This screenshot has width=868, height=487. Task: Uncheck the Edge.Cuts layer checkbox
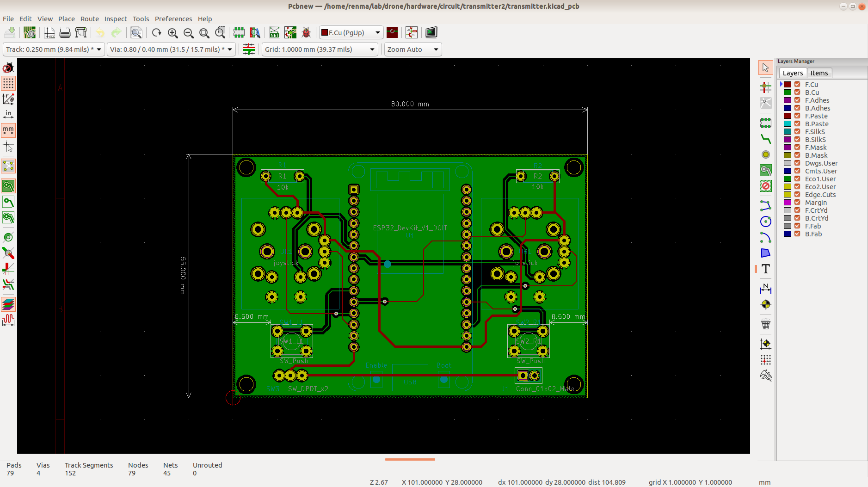click(x=797, y=195)
